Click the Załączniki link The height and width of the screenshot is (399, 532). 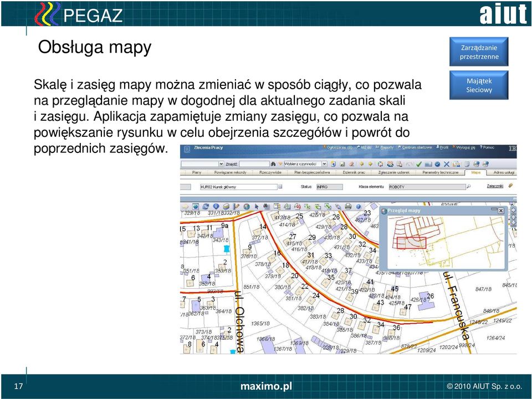tap(495, 186)
